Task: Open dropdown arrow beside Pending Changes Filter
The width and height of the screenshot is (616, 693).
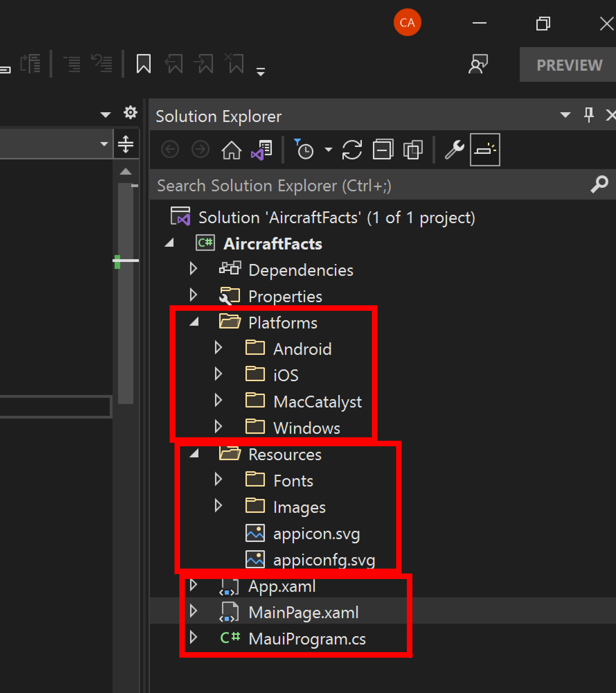Action: coord(329,150)
